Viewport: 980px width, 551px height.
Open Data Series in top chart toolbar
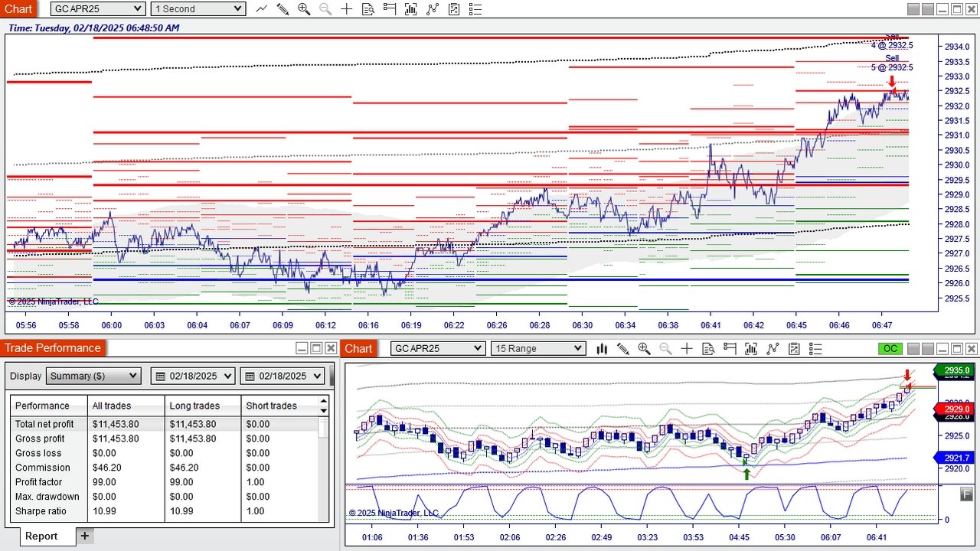click(x=411, y=9)
